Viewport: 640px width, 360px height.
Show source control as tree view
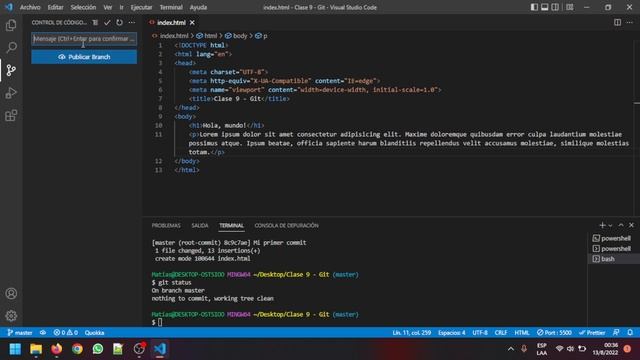point(95,22)
